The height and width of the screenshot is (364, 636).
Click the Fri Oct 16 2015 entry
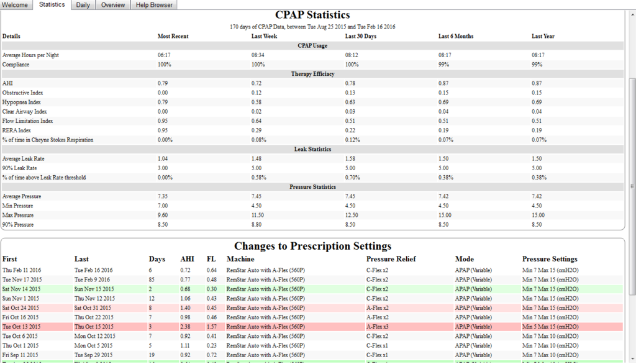[20, 317]
